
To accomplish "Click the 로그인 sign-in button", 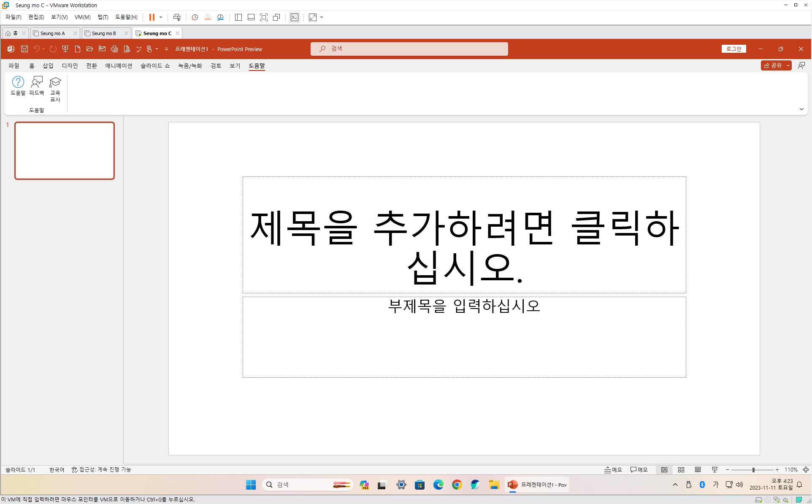I will (x=734, y=49).
